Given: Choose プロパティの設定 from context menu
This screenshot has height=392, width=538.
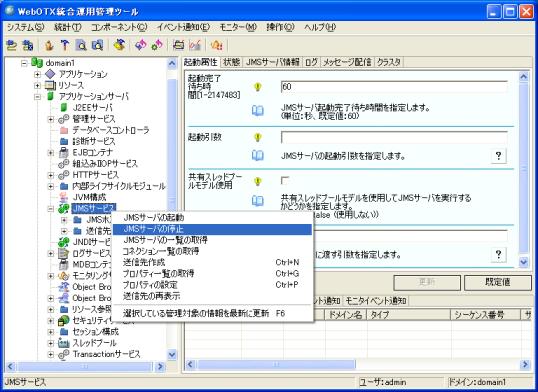Looking at the screenshot, I should (x=212, y=285).
